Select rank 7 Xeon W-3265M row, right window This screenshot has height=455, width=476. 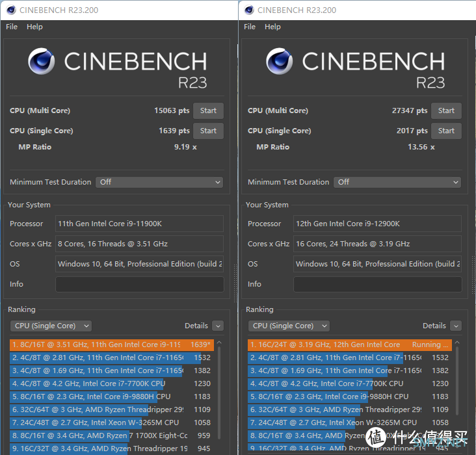click(x=350, y=423)
